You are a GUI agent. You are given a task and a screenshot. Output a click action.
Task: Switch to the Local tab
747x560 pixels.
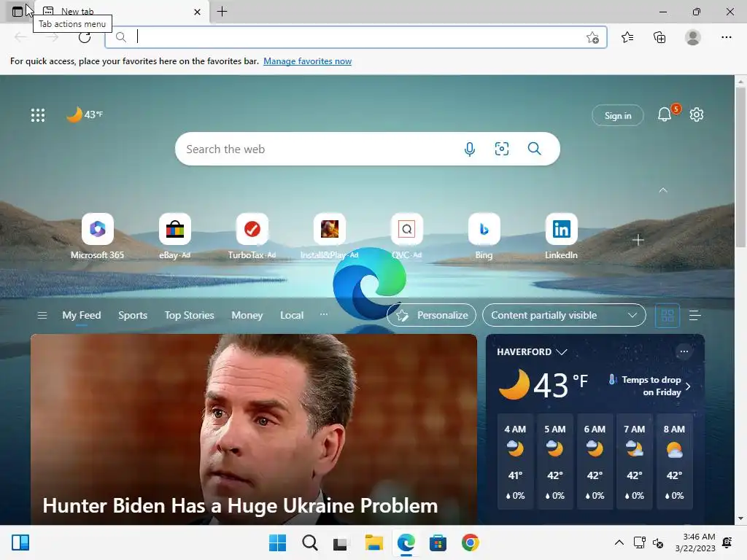[292, 315]
